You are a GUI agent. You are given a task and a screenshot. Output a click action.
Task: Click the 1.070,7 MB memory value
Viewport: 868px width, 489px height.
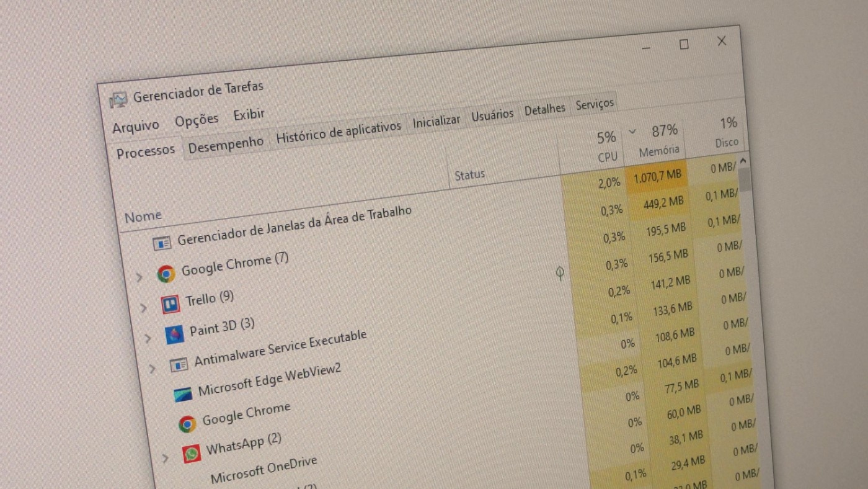(x=657, y=177)
